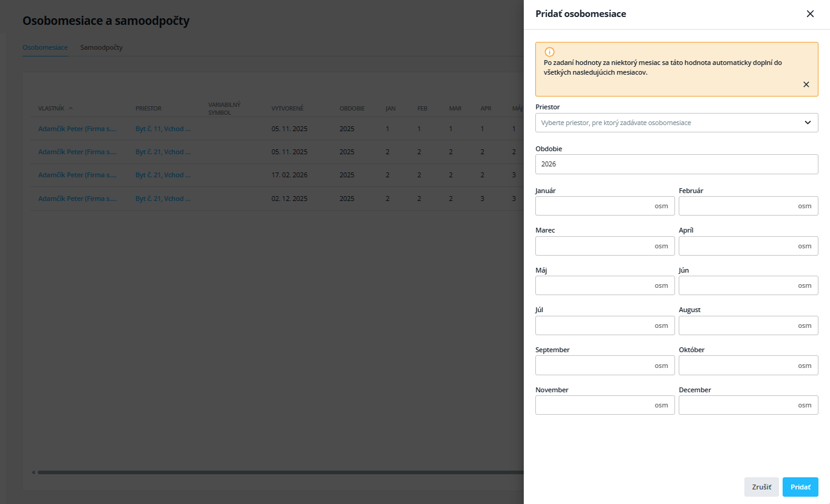Dismiss the orange info notice
The height and width of the screenshot is (504, 830).
point(806,84)
